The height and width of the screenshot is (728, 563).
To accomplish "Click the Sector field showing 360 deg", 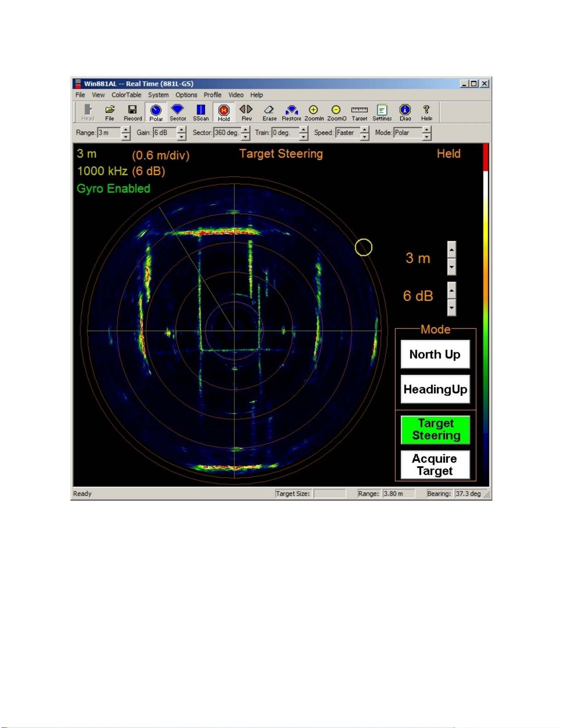I will pos(227,133).
